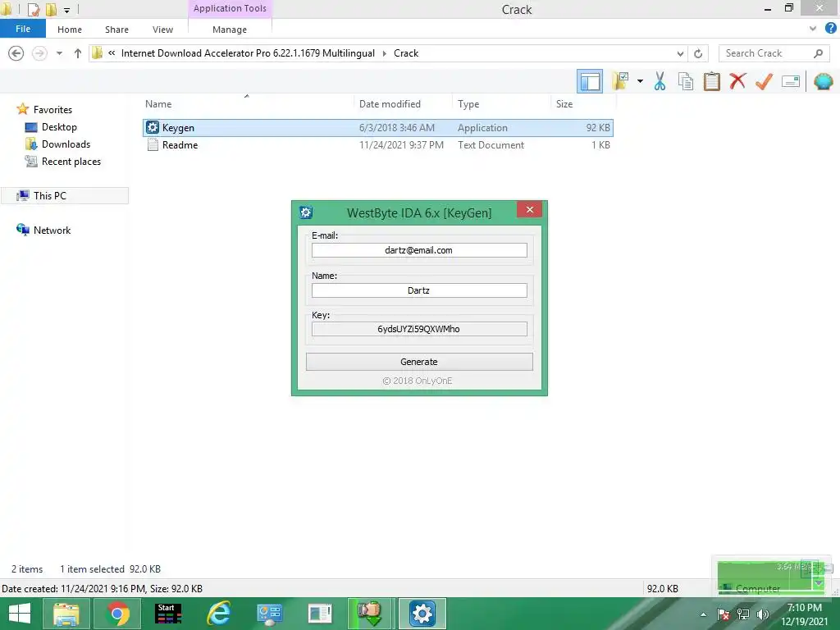Open File Explorer from the taskbar
840x630 pixels.
pyautogui.click(x=66, y=614)
